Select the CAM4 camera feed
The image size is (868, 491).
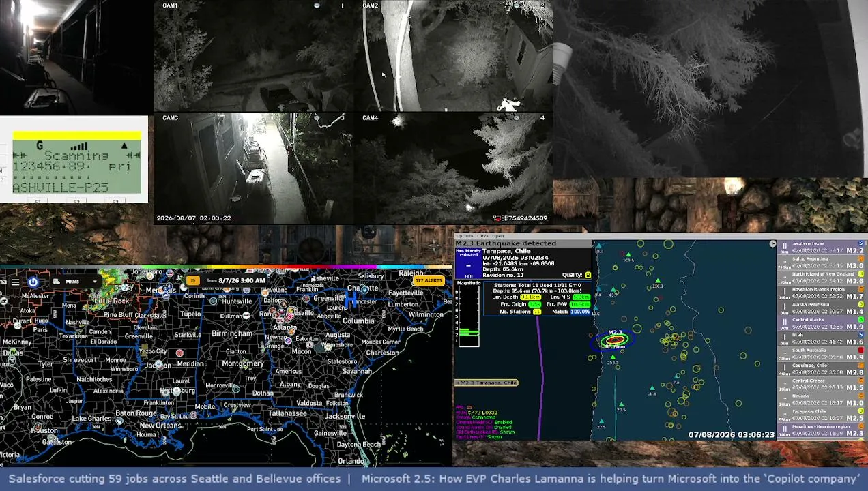point(453,168)
